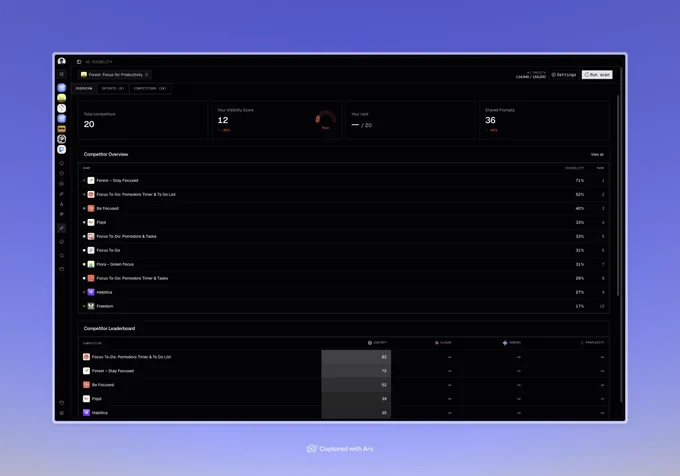680x476 pixels.
Task: Click the outer window vertical scrollbar
Action: tap(622, 234)
